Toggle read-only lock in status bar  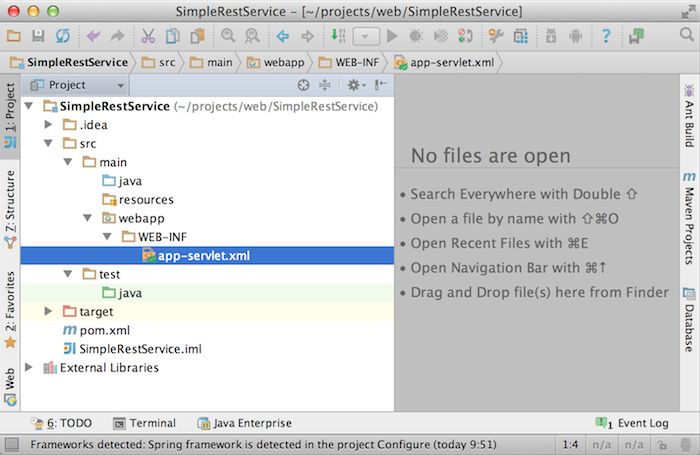click(x=662, y=445)
